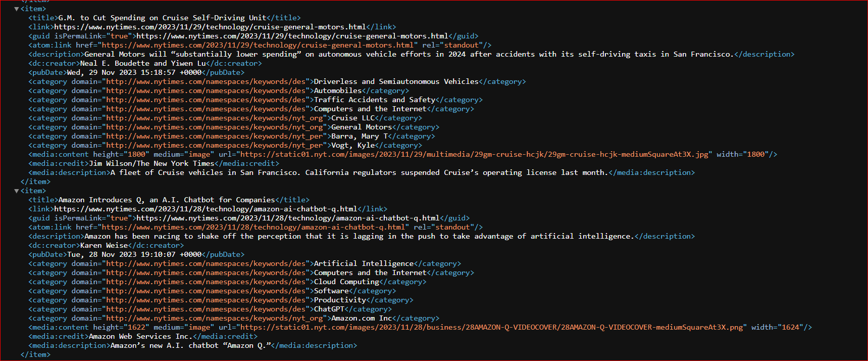Click the cruise-general-motors.html link URL text
The width and height of the screenshot is (868, 361).
tap(210, 27)
